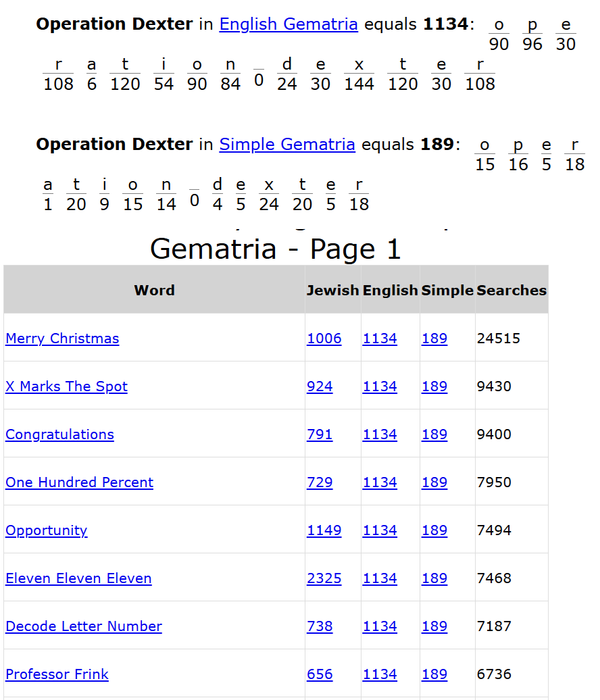Click English 1134 in Decode Letter Number row
This screenshot has width=600, height=700.
pos(380,626)
